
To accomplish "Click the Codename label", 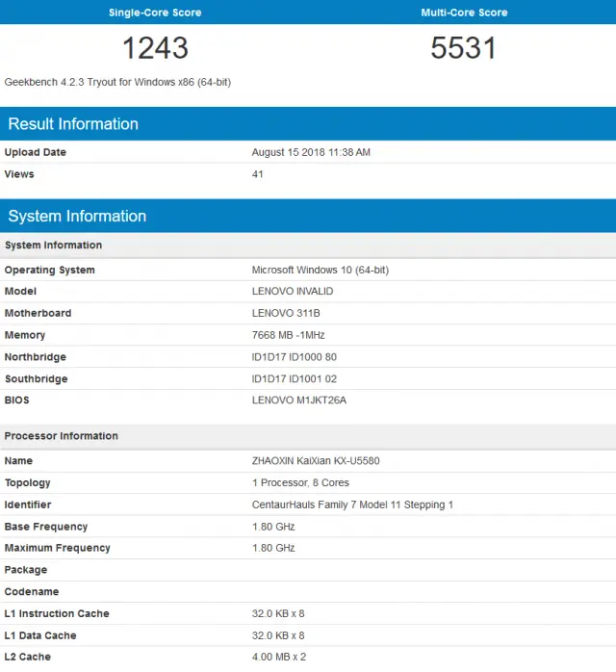I will (x=32, y=591).
